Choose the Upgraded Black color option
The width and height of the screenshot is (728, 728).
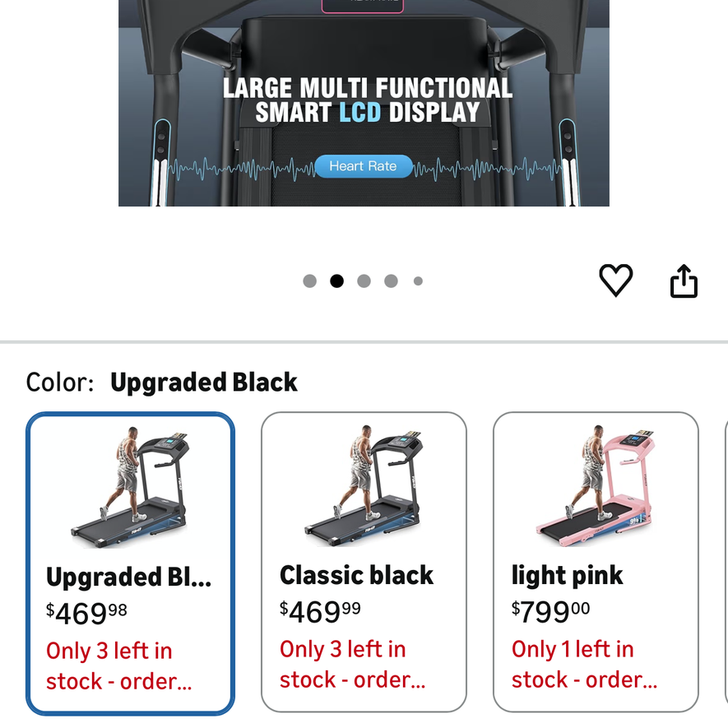tap(131, 563)
